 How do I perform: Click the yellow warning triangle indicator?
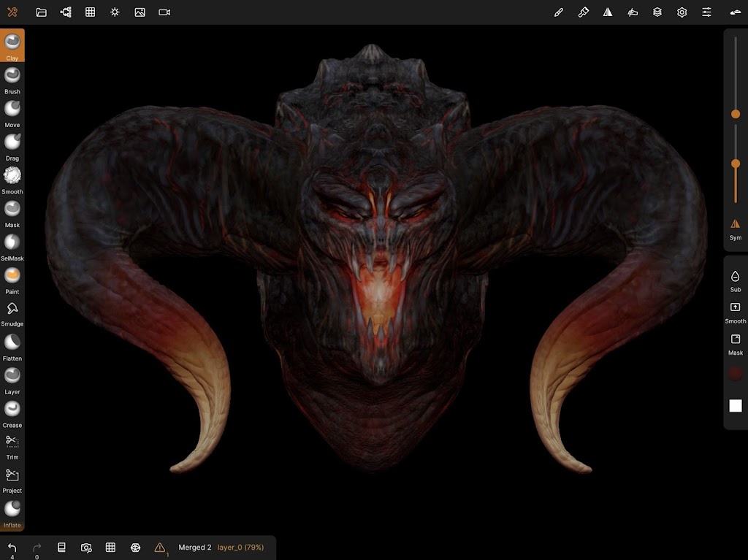tap(160, 548)
